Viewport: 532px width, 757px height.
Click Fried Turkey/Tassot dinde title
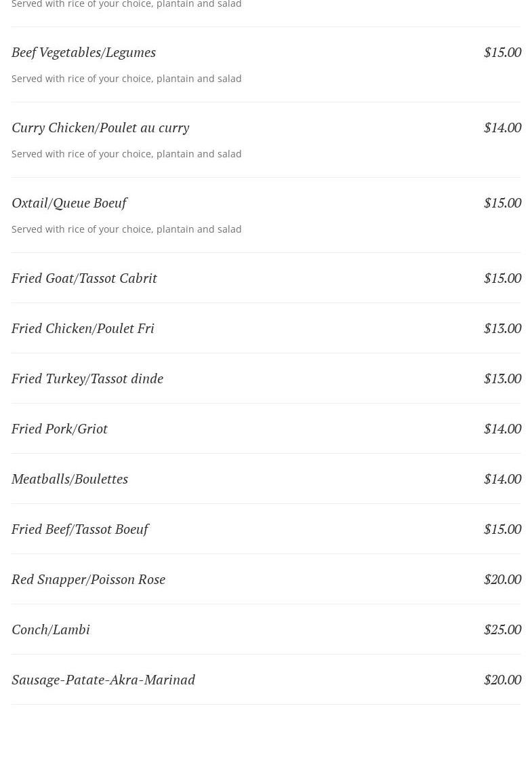tap(87, 378)
